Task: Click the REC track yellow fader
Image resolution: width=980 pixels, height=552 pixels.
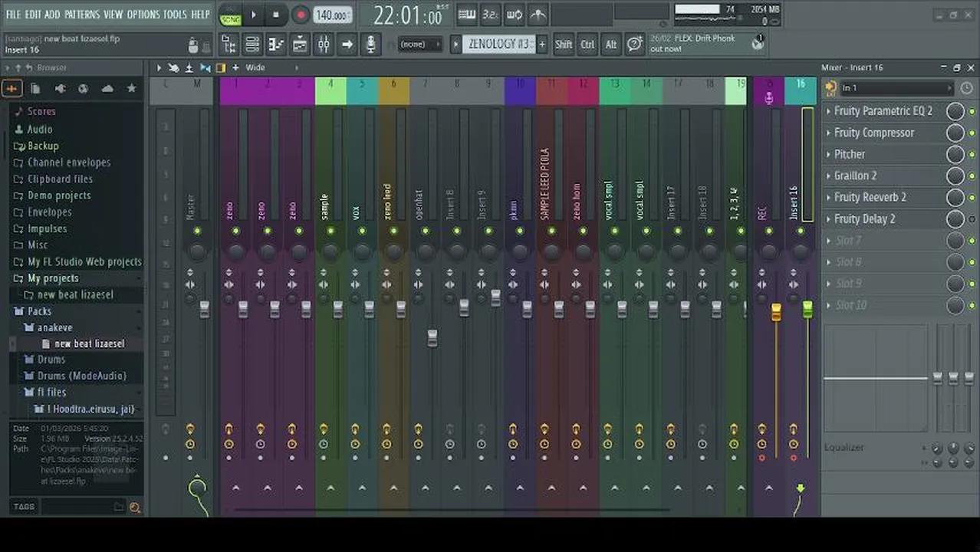Action: [x=776, y=312]
